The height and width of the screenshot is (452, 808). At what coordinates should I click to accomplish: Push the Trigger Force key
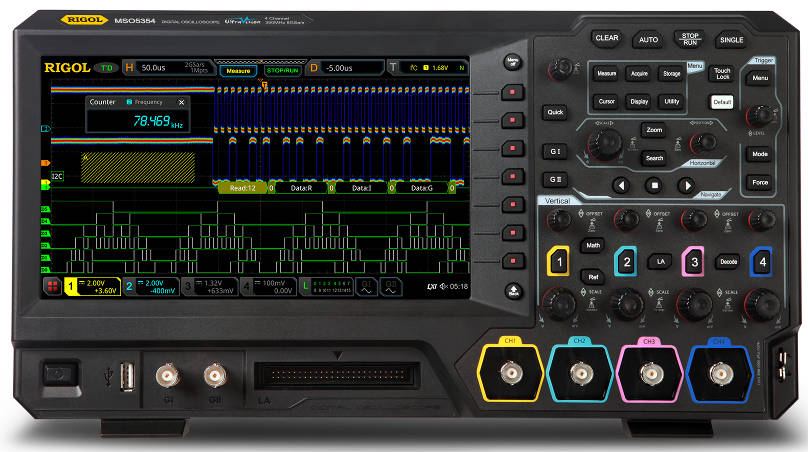(760, 182)
